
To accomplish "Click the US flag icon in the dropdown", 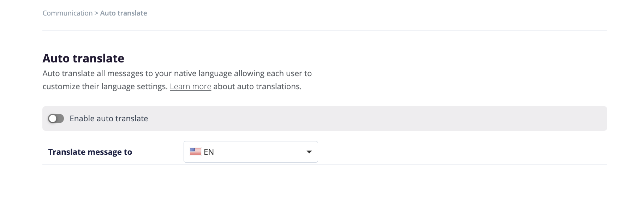I will click(195, 152).
